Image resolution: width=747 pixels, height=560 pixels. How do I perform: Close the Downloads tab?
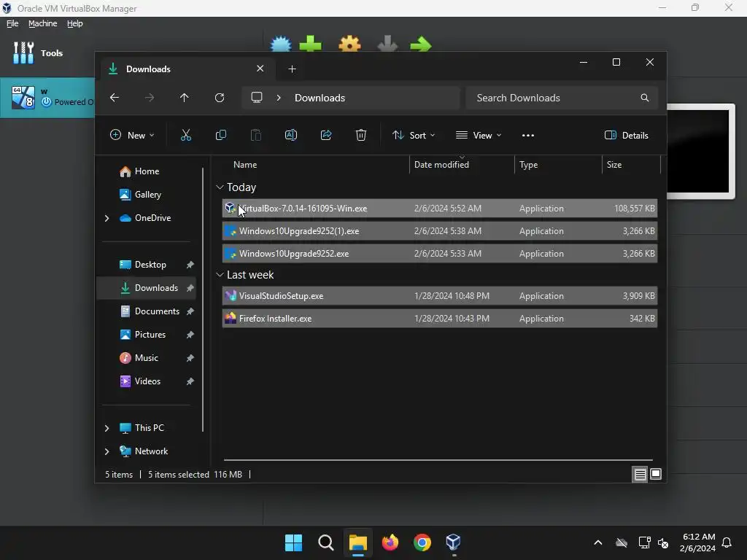coord(260,69)
